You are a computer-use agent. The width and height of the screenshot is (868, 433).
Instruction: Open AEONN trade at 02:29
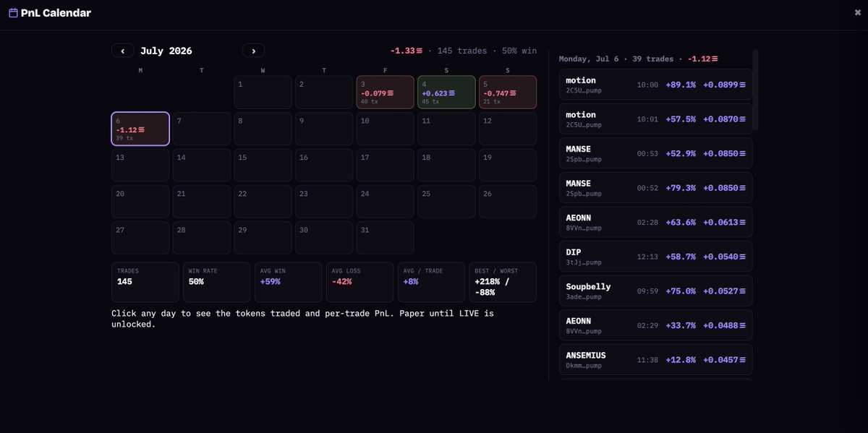click(x=655, y=325)
